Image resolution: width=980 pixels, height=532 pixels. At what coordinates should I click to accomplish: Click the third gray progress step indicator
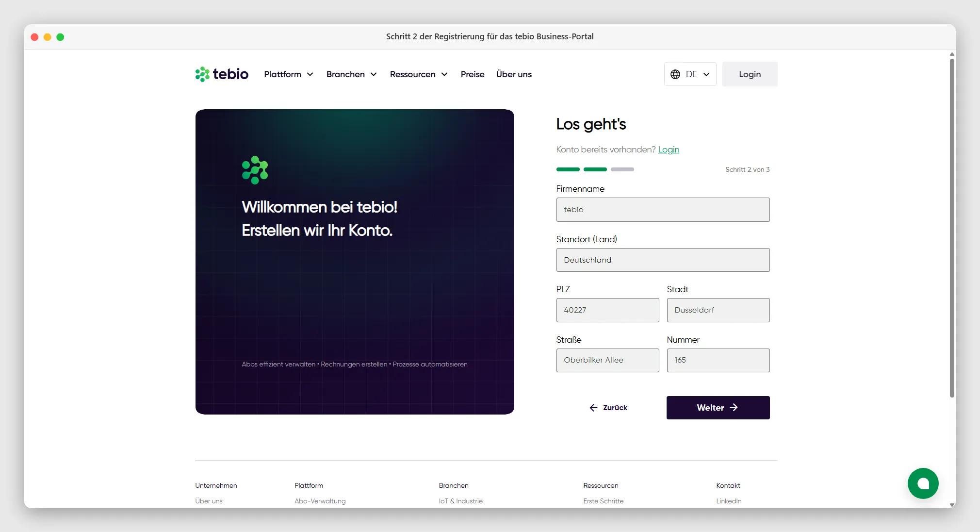point(622,169)
